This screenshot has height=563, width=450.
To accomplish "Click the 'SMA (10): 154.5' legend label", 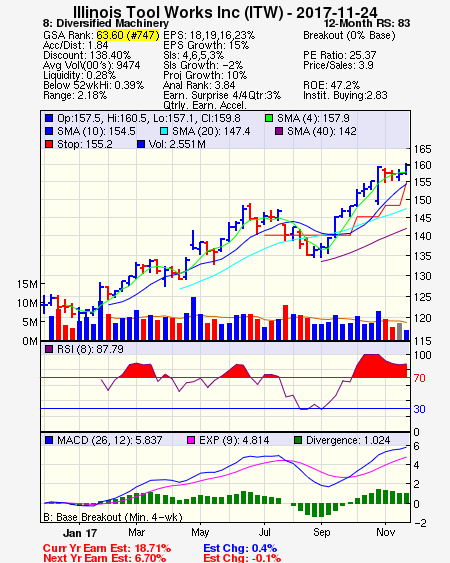I will 96,131.
